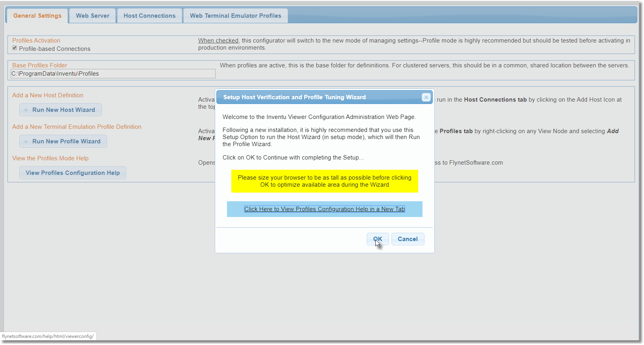This screenshot has height=345, width=644.
Task: Click the 'When checked' underlined text
Action: pyautogui.click(x=218, y=41)
